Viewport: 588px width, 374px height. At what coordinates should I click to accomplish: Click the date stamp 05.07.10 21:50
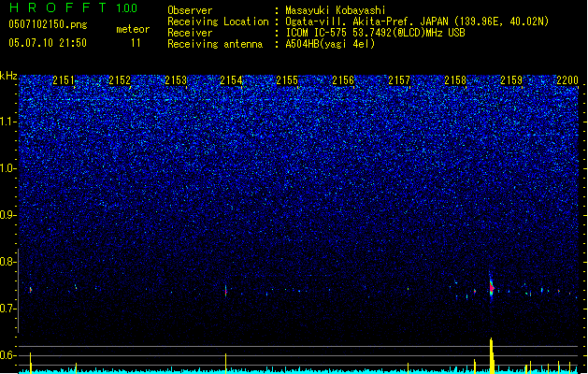[48, 43]
